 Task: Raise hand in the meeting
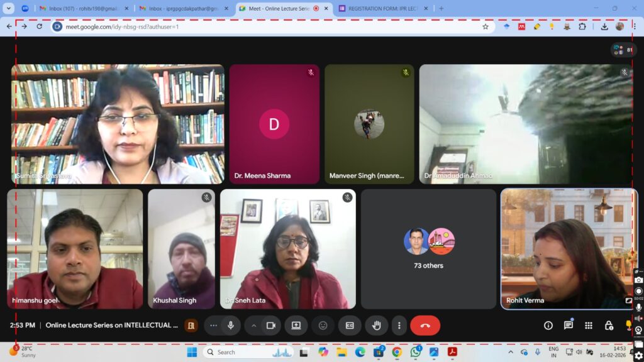376,326
